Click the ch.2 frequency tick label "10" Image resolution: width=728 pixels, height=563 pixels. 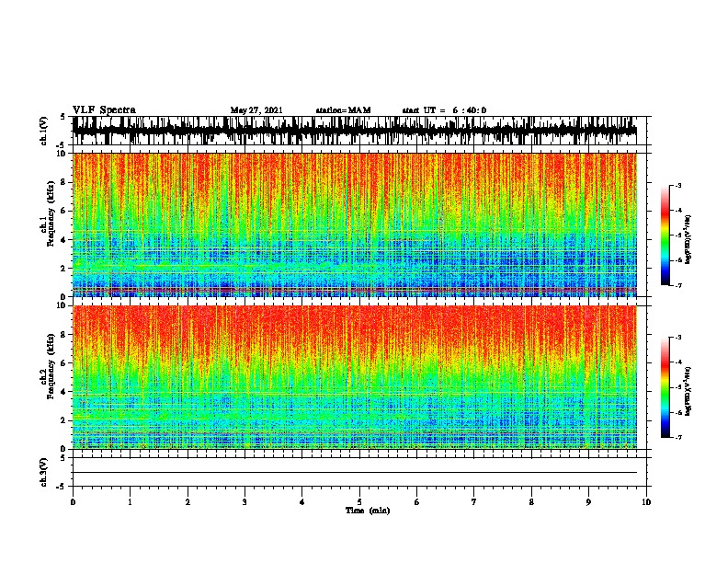pos(63,305)
